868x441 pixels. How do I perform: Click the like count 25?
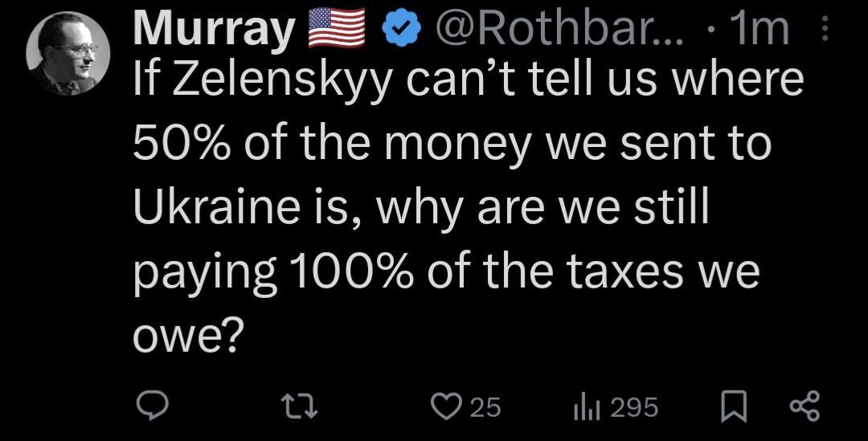click(485, 407)
